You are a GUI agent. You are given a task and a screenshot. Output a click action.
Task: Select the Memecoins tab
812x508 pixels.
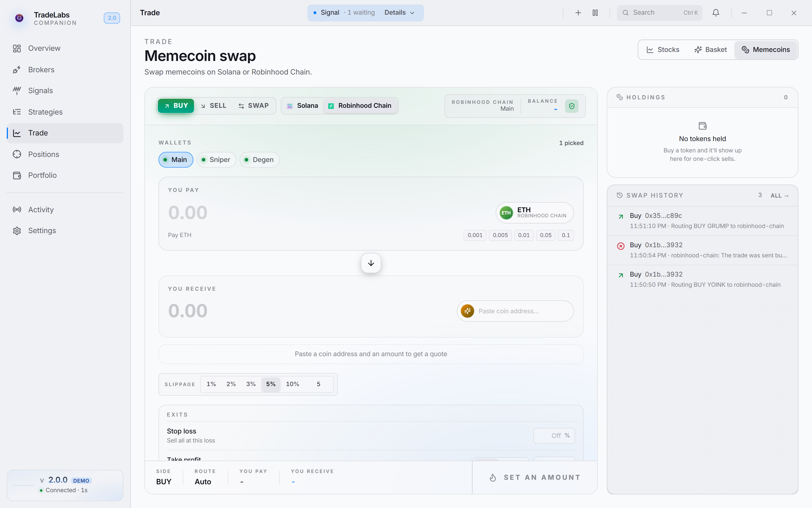tap(765, 50)
